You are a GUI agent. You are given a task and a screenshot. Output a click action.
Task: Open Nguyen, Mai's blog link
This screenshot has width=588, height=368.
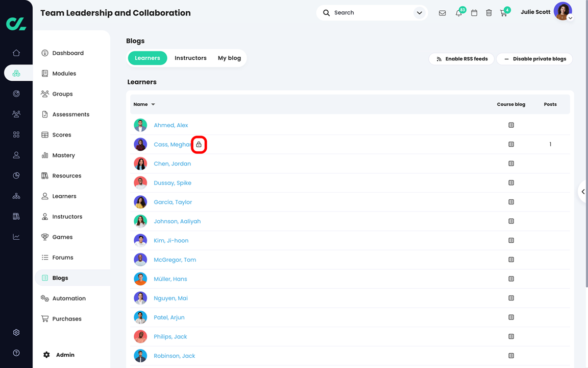pyautogui.click(x=170, y=298)
